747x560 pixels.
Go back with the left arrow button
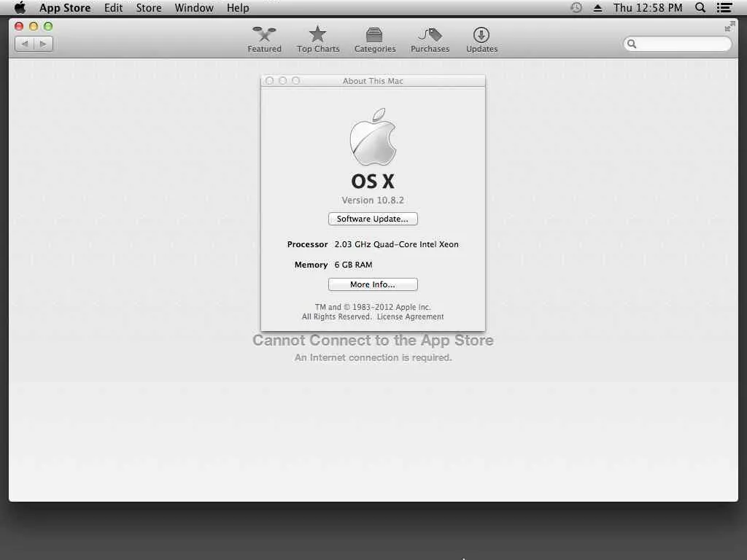(x=24, y=44)
